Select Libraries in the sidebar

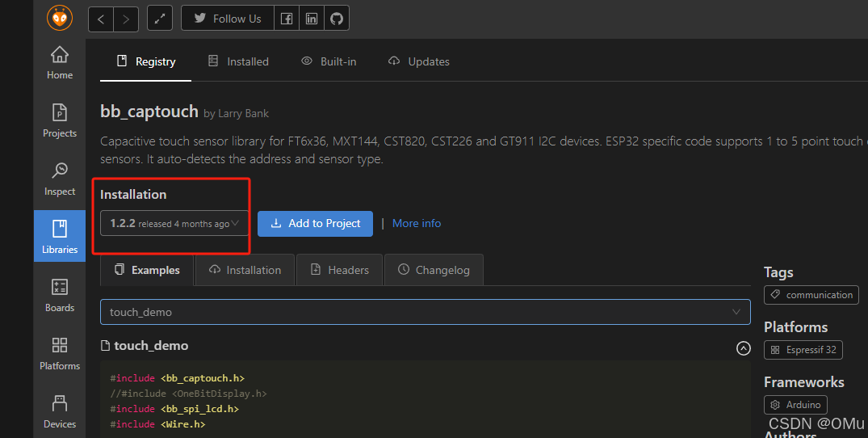coord(60,236)
